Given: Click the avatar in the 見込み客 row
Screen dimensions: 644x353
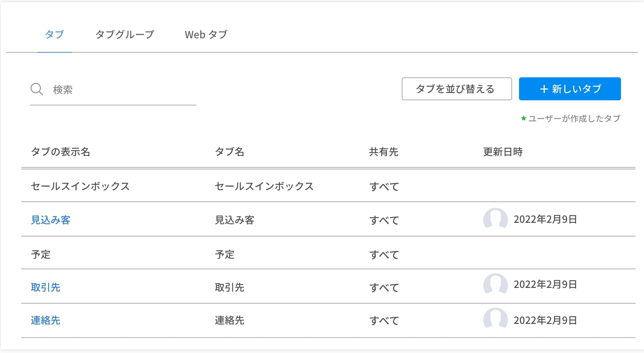Looking at the screenshot, I should 495,219.
